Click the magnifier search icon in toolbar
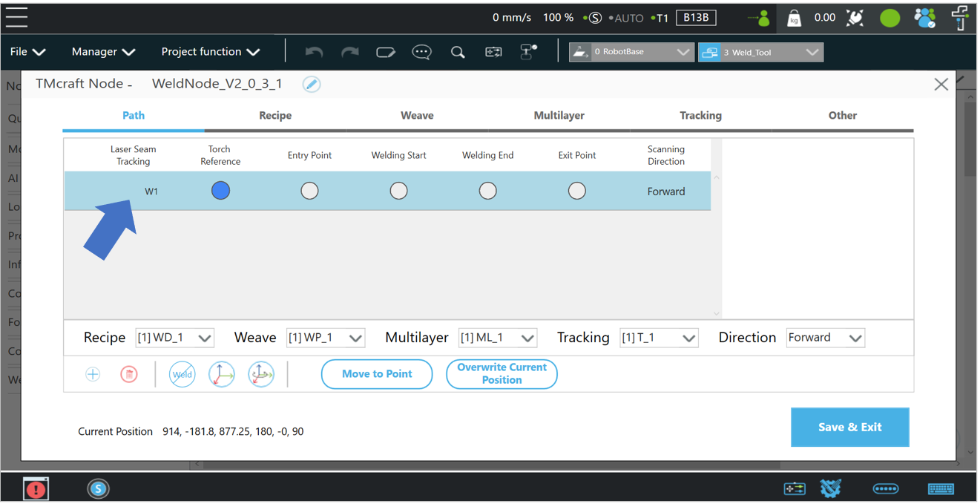Image resolution: width=980 pixels, height=504 pixels. tap(458, 52)
